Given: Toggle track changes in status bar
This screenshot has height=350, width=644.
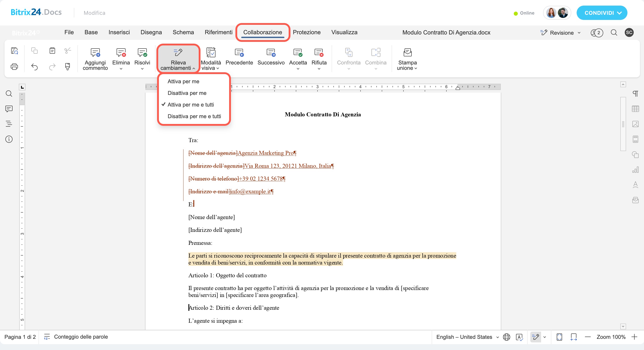Looking at the screenshot, I should tap(535, 337).
